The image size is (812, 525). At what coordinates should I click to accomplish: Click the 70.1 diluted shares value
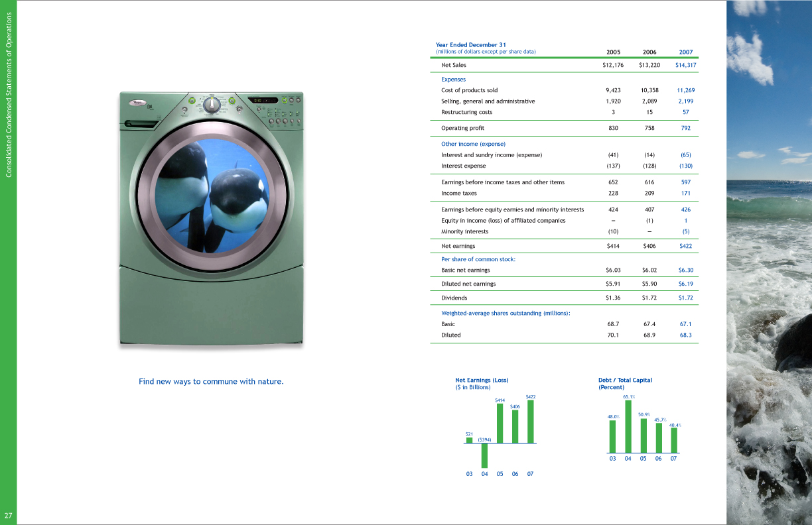pos(614,335)
